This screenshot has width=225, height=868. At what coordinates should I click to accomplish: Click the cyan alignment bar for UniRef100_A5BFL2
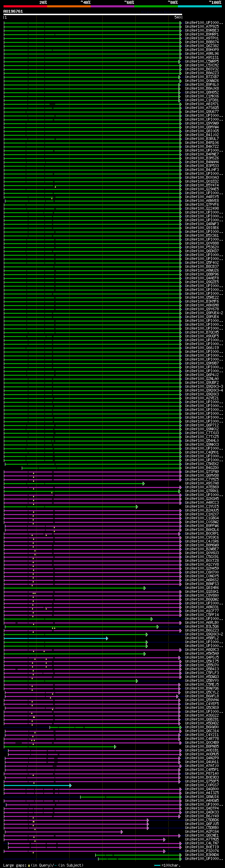[x=56, y=638]
